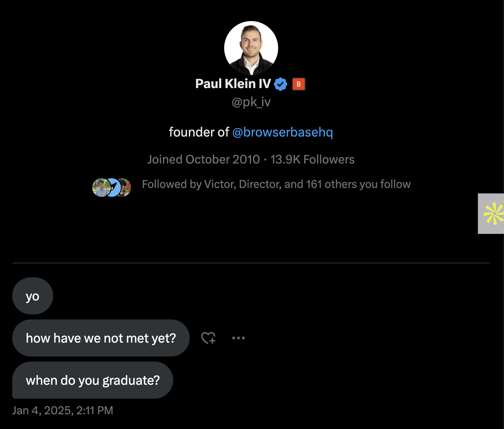Click the blue verified checkmark badge
The width and height of the screenshot is (504, 429).
pyautogui.click(x=280, y=83)
